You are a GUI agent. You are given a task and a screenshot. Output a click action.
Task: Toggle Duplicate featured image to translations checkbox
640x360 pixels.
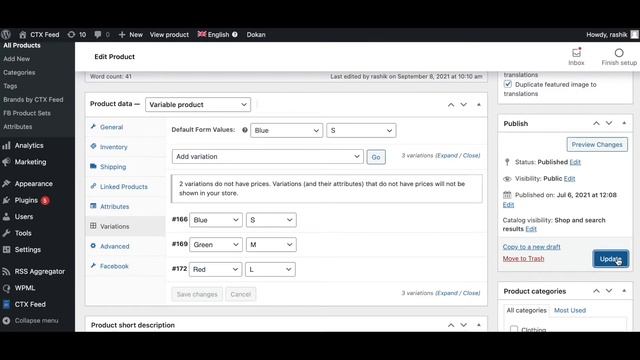(508, 84)
